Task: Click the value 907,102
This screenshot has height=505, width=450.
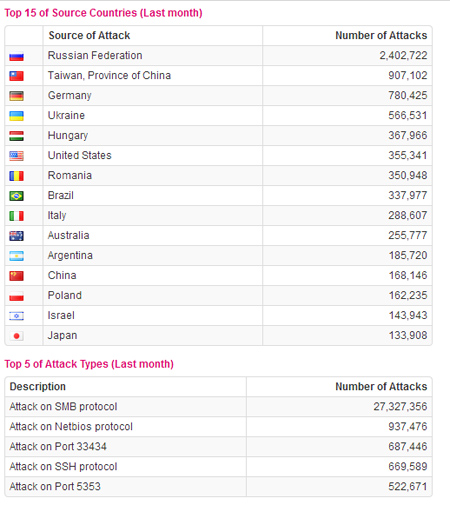Action: (408, 75)
